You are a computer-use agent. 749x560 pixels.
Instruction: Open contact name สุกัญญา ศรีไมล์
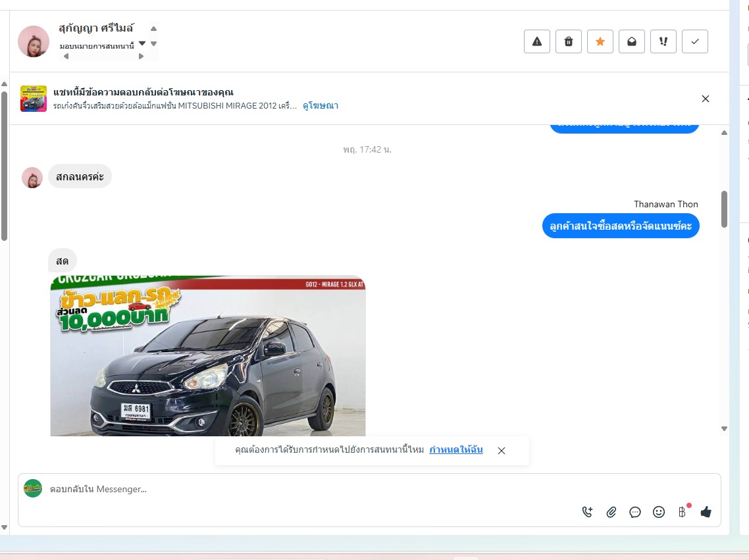[x=96, y=28]
